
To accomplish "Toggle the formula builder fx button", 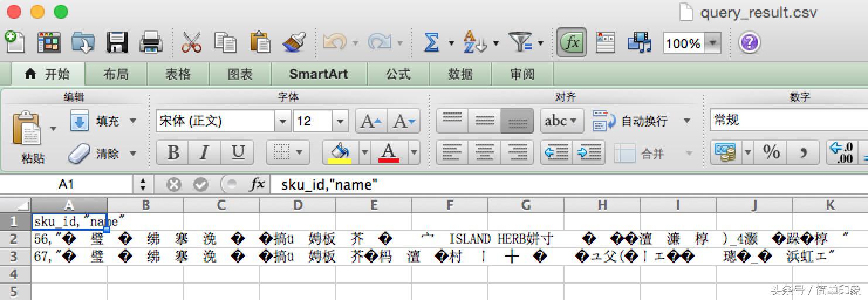I will click(571, 43).
